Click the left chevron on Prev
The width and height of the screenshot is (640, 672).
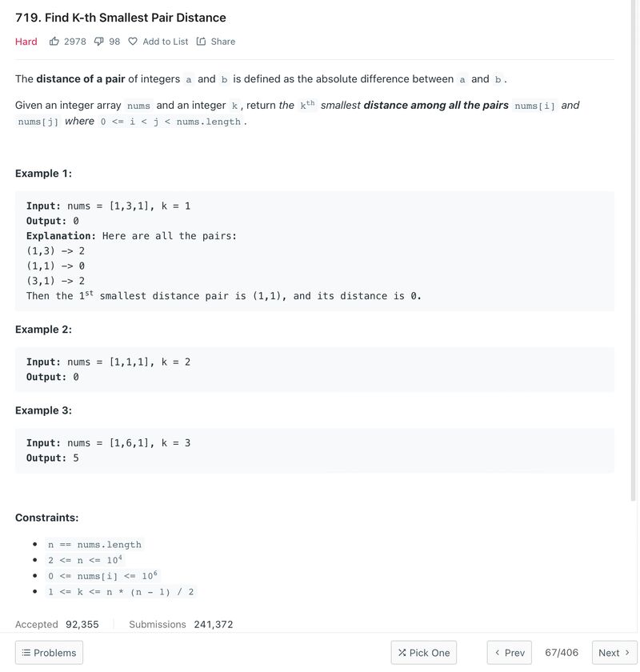coord(498,652)
